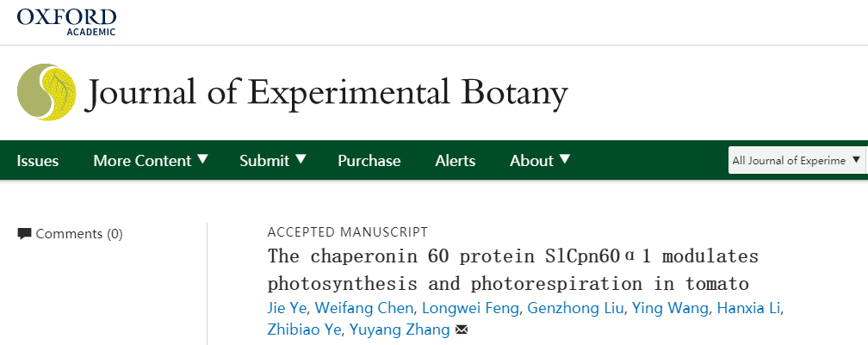
Task: Expand the Submit menu arrow
Action: tap(301, 159)
